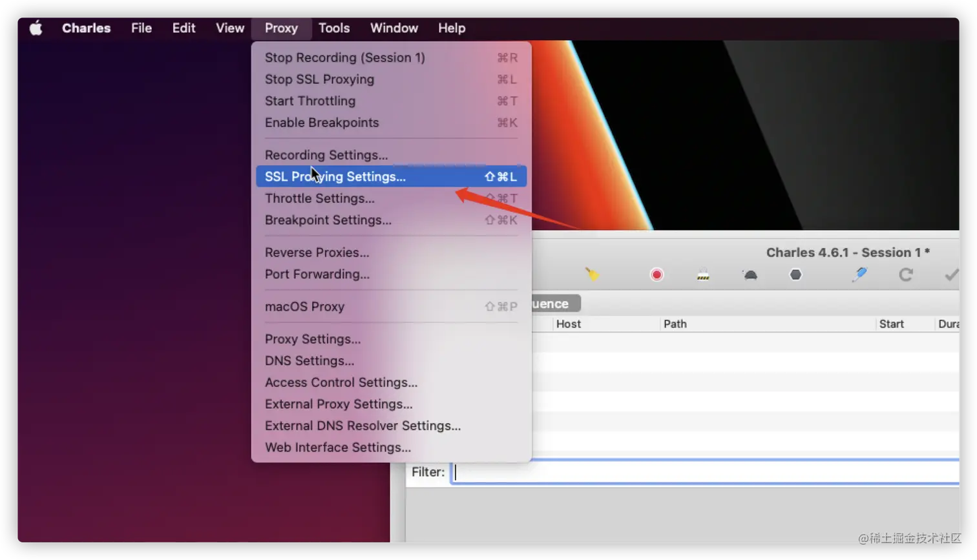This screenshot has width=977, height=560.
Task: Click the checkmark validate icon
Action: click(951, 275)
